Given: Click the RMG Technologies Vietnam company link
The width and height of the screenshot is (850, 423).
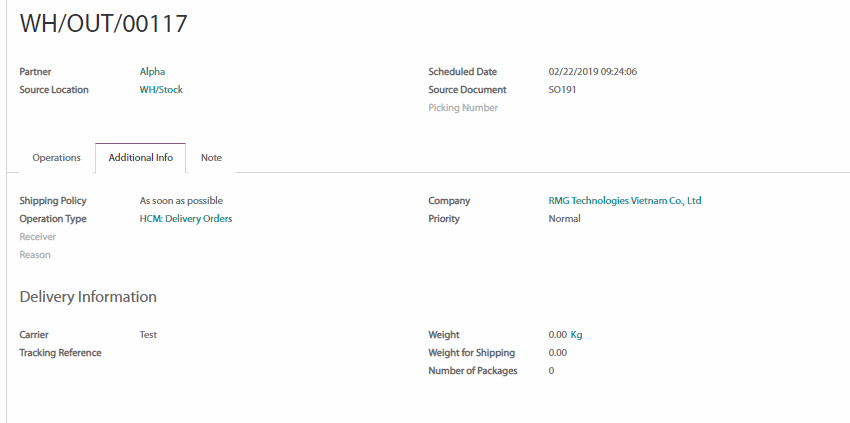Looking at the screenshot, I should tap(625, 201).
